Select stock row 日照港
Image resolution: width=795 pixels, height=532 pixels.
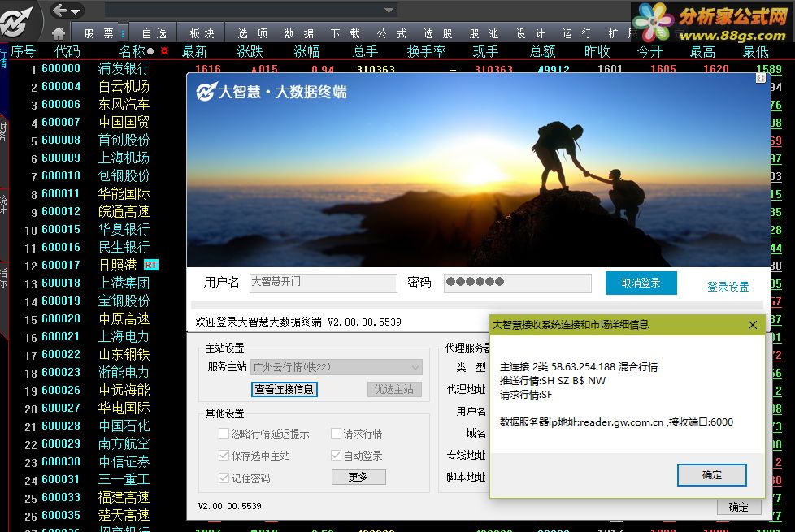(118, 265)
